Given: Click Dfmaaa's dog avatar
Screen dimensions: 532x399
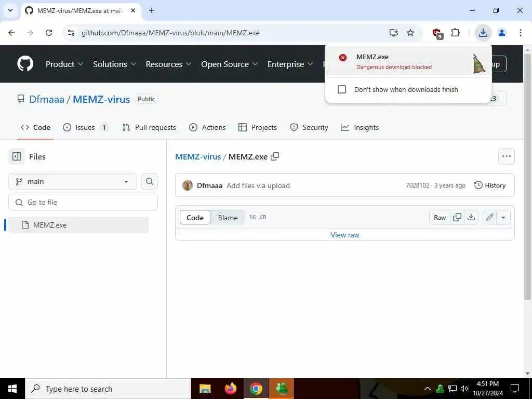Looking at the screenshot, I should click(x=187, y=185).
